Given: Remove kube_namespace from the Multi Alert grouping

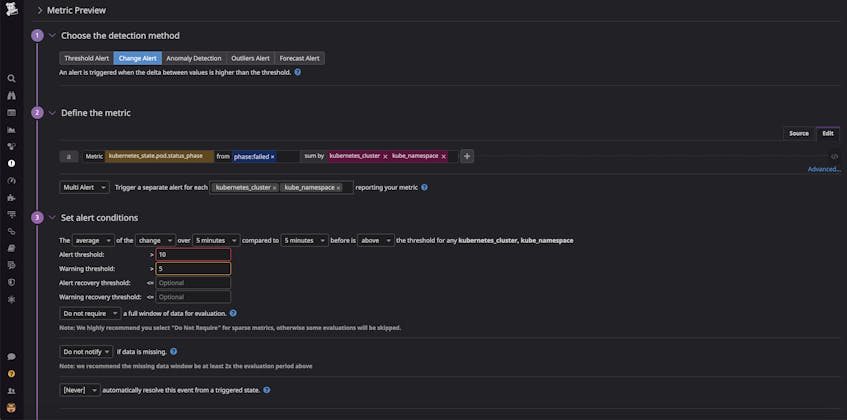Looking at the screenshot, I should pyautogui.click(x=338, y=188).
